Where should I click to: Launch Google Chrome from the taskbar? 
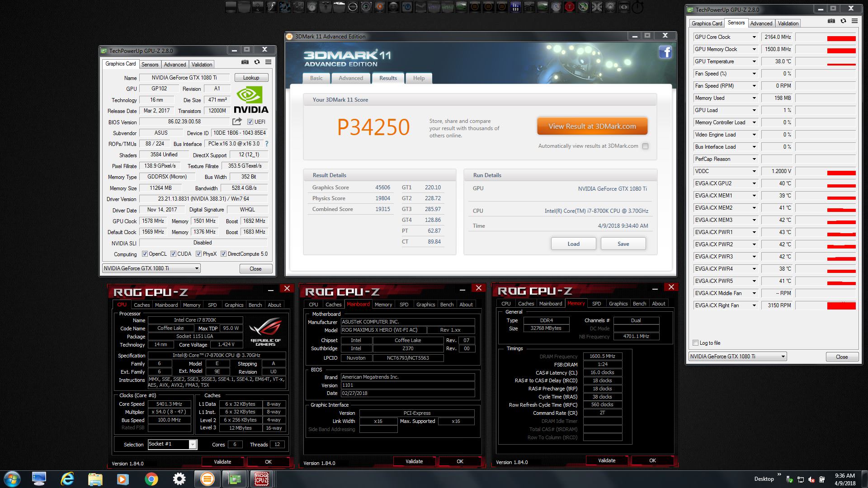(151, 479)
